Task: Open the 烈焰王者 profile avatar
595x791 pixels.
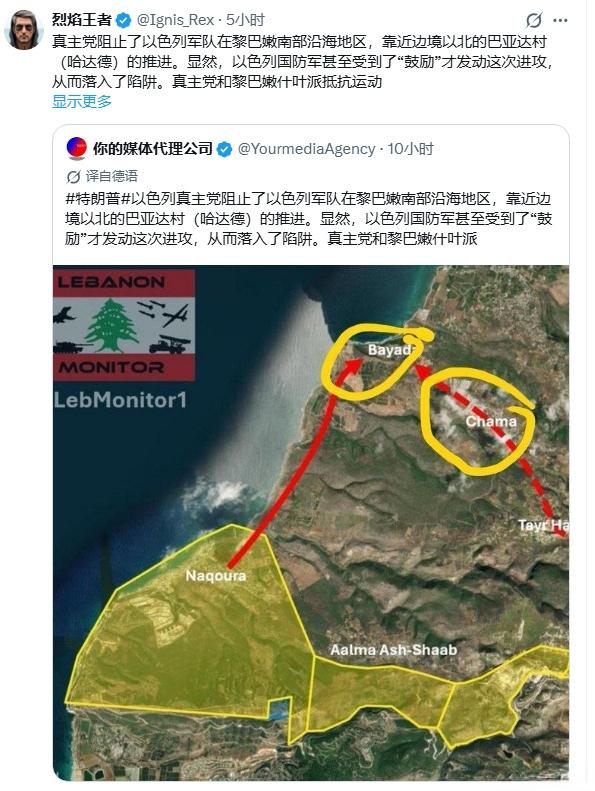Action: point(24,30)
